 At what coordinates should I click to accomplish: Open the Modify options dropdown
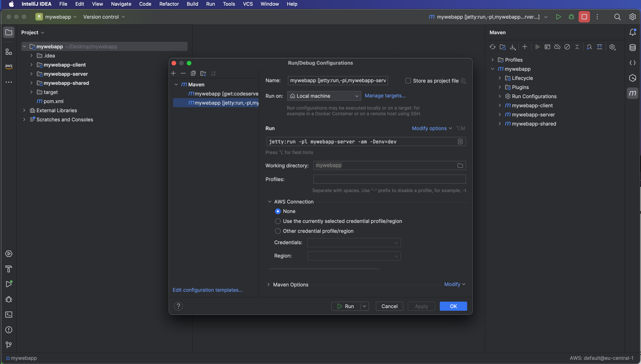432,128
